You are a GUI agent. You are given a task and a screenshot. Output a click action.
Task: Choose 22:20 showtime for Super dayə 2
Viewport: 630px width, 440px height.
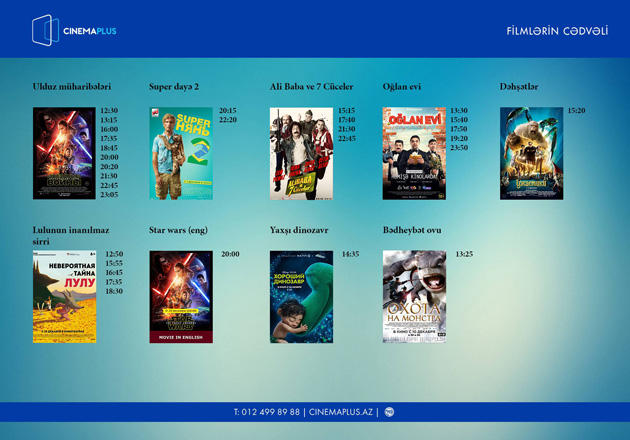[x=228, y=120]
